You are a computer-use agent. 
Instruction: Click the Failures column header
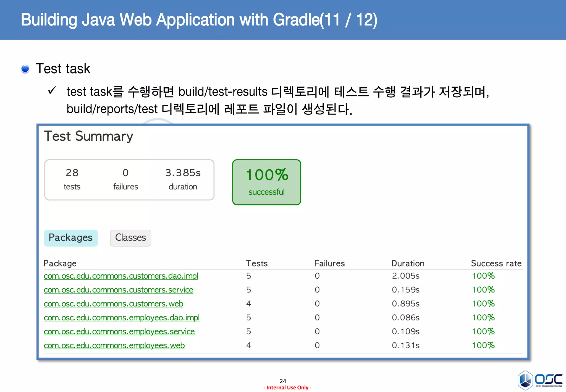coord(329,263)
